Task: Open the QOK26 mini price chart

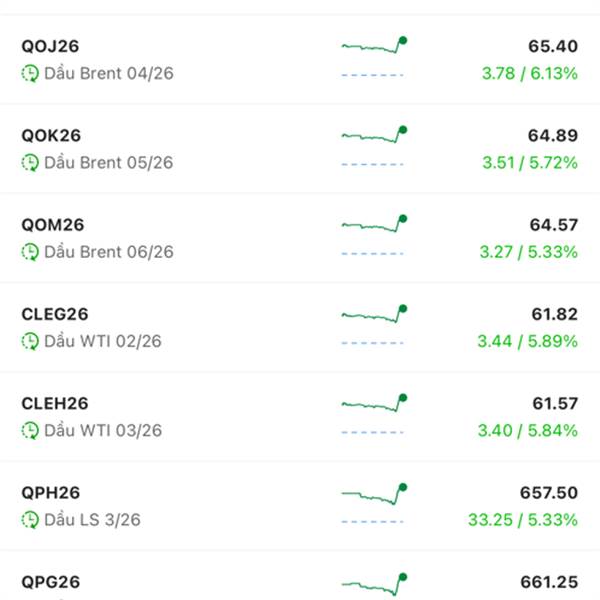Action: pyautogui.click(x=374, y=134)
